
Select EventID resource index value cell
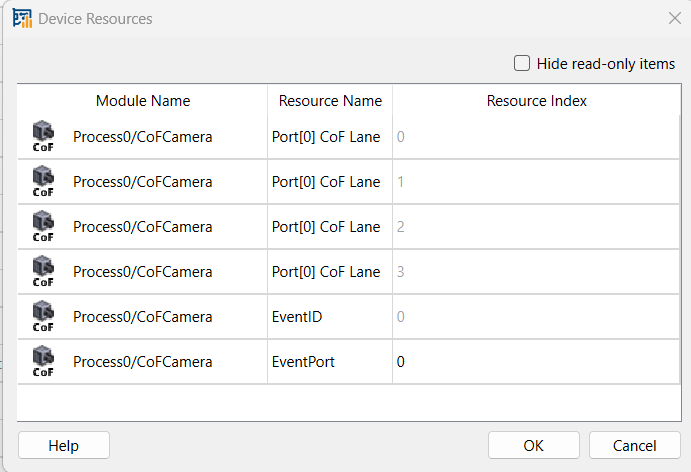(536, 317)
